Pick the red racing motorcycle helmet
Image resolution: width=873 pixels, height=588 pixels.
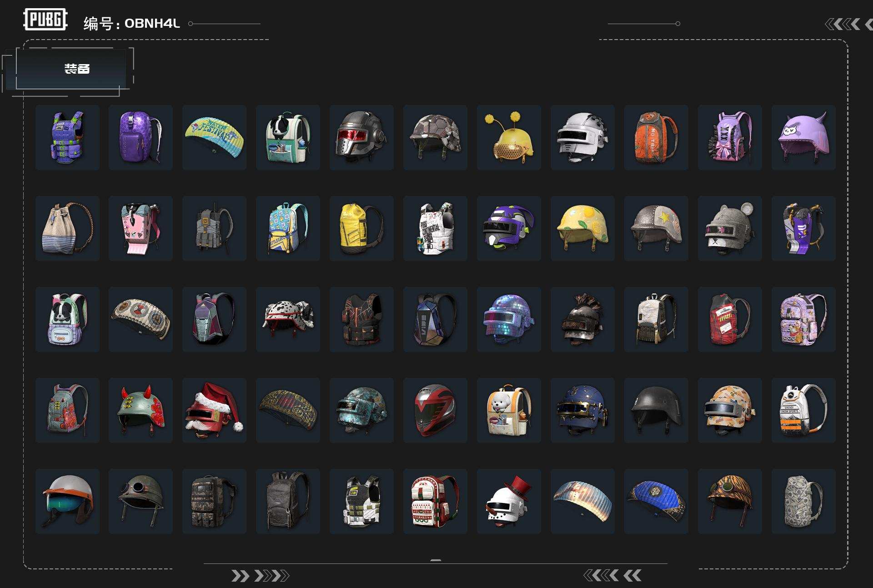pyautogui.click(x=435, y=410)
